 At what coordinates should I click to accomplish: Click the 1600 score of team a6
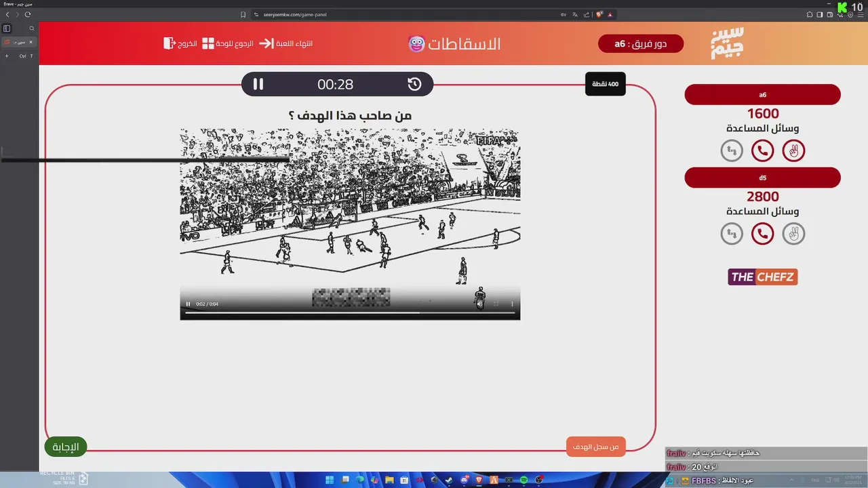[x=763, y=114]
